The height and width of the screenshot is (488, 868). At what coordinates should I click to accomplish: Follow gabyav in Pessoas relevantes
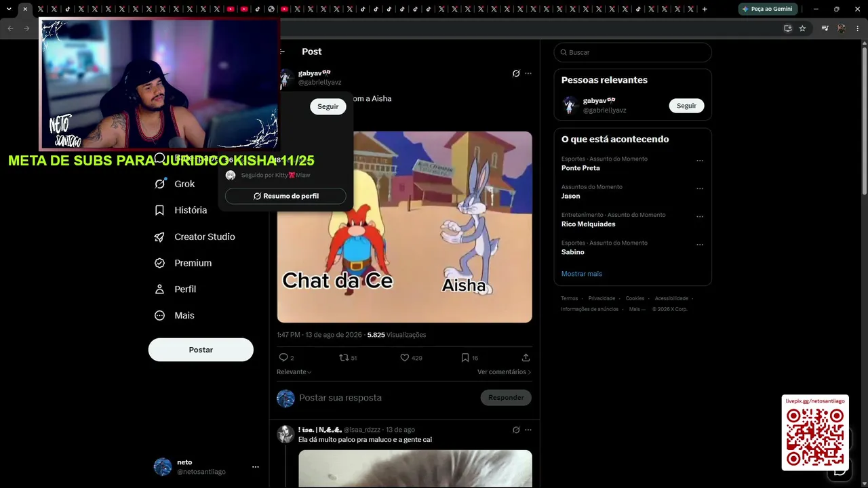pos(687,106)
